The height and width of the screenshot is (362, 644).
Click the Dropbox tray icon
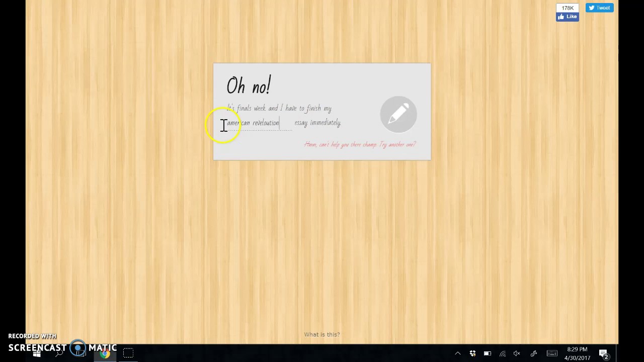472,353
